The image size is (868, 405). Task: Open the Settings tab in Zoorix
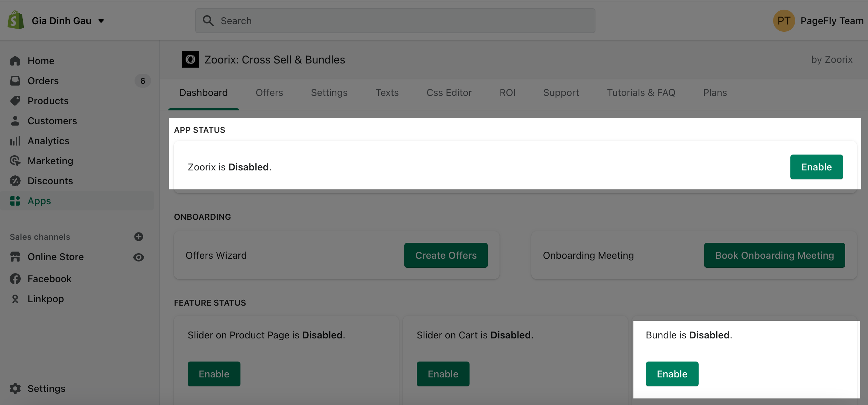tap(329, 92)
